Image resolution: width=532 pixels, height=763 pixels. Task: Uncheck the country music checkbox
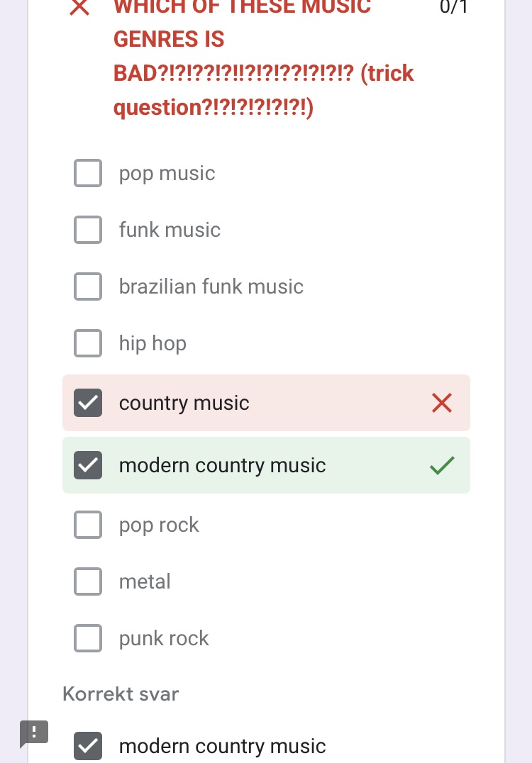tap(88, 403)
